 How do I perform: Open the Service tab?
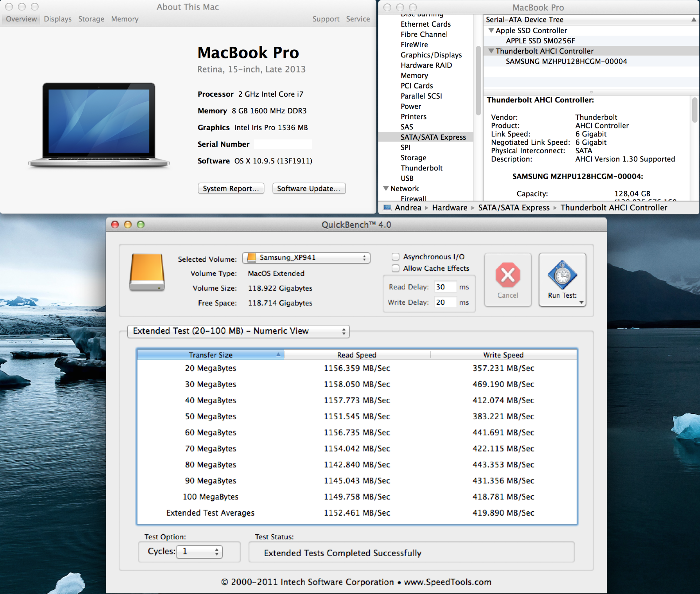click(x=358, y=19)
